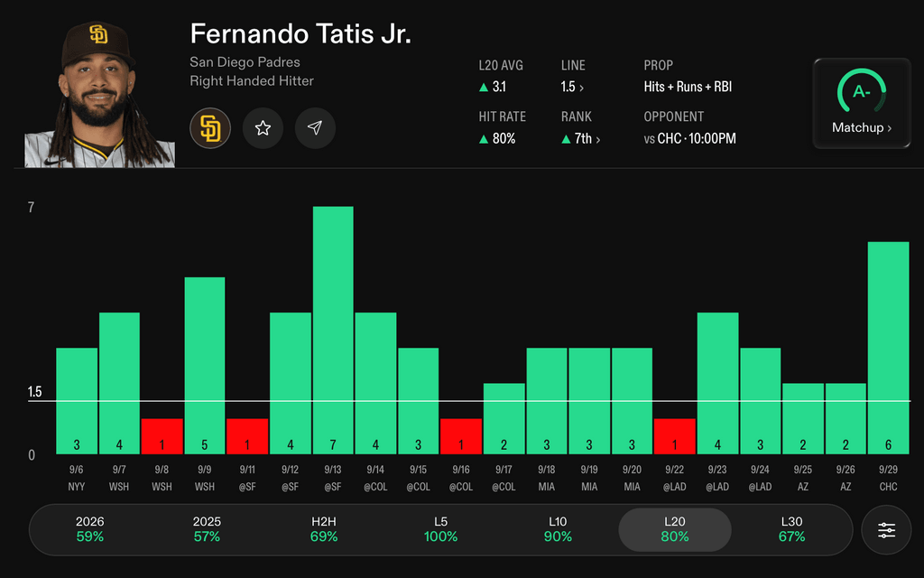
Task: Click the 9/9 WSH bar showing 5
Action: pyautogui.click(x=205, y=366)
